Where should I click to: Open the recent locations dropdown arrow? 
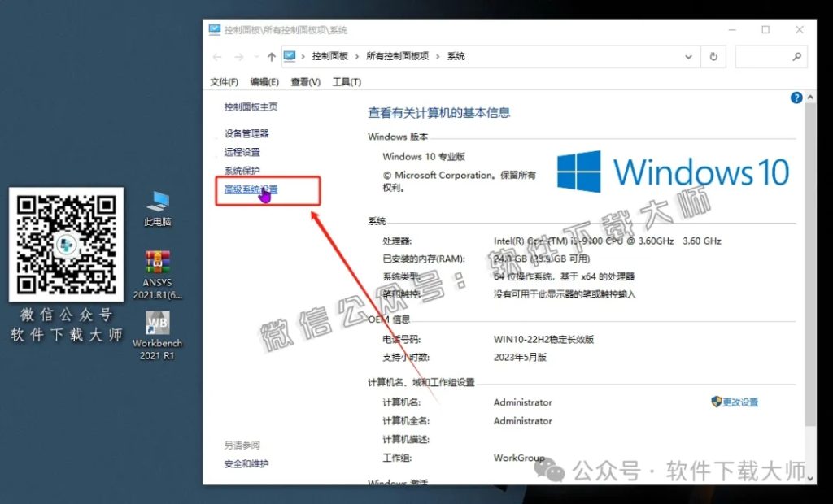255,57
